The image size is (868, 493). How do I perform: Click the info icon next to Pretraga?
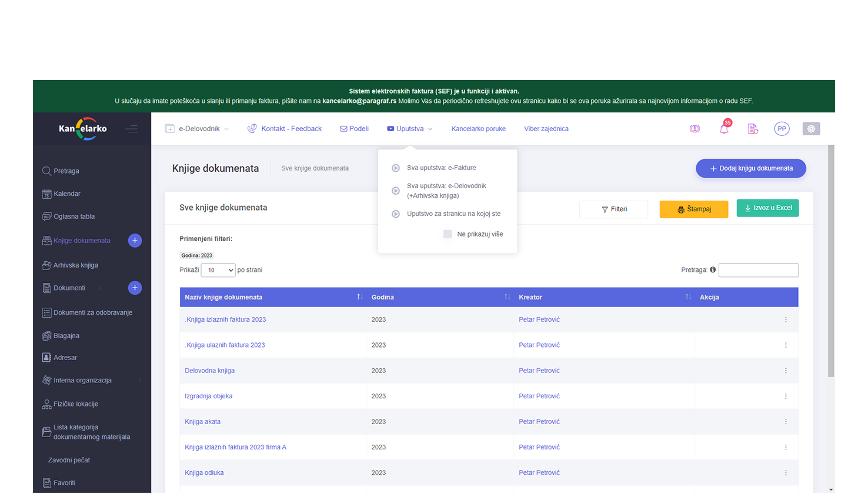(713, 270)
